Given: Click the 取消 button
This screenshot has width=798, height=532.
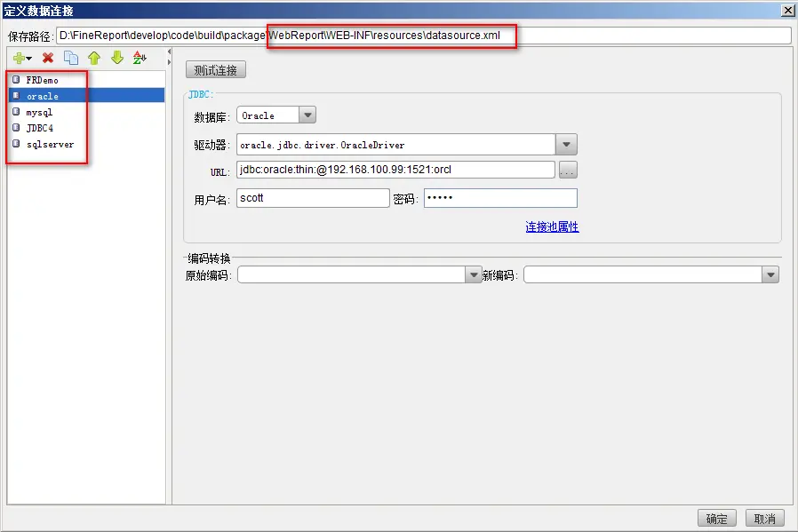Looking at the screenshot, I should pyautogui.click(x=765, y=519).
